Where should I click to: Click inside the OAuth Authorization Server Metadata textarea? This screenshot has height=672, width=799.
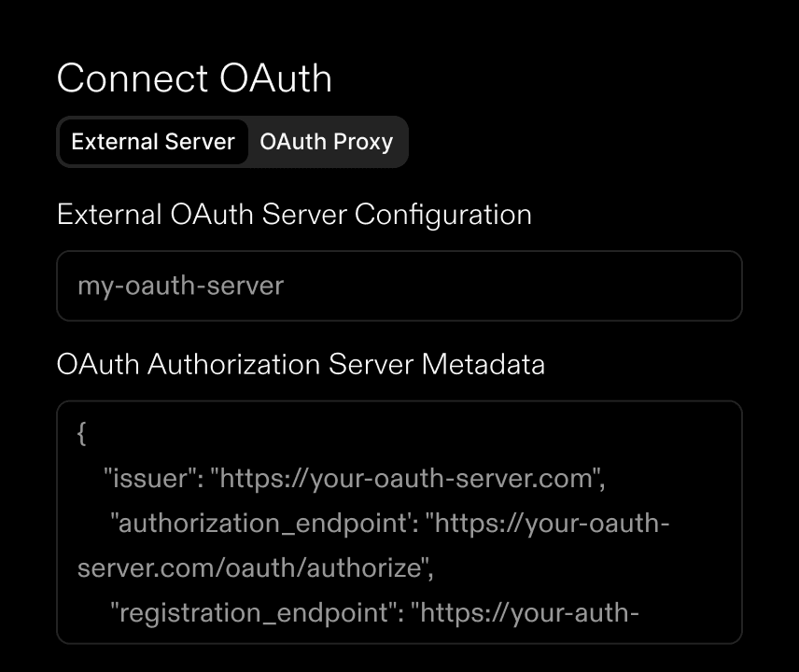pyautogui.click(x=399, y=523)
